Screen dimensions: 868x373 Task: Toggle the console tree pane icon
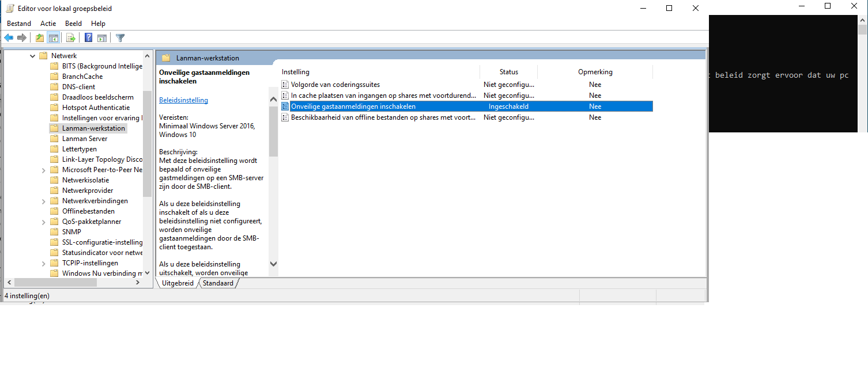[53, 38]
